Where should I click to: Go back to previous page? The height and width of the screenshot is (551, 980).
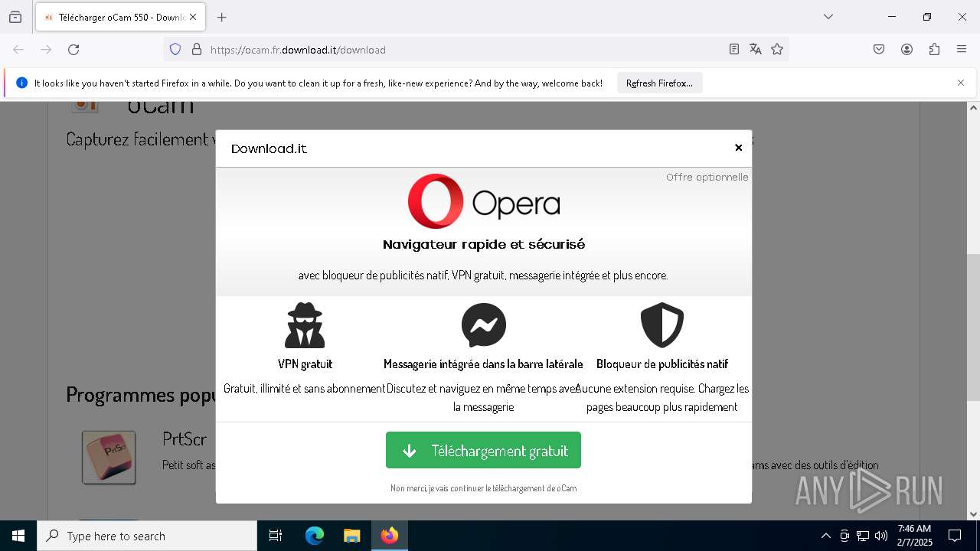[x=18, y=50]
